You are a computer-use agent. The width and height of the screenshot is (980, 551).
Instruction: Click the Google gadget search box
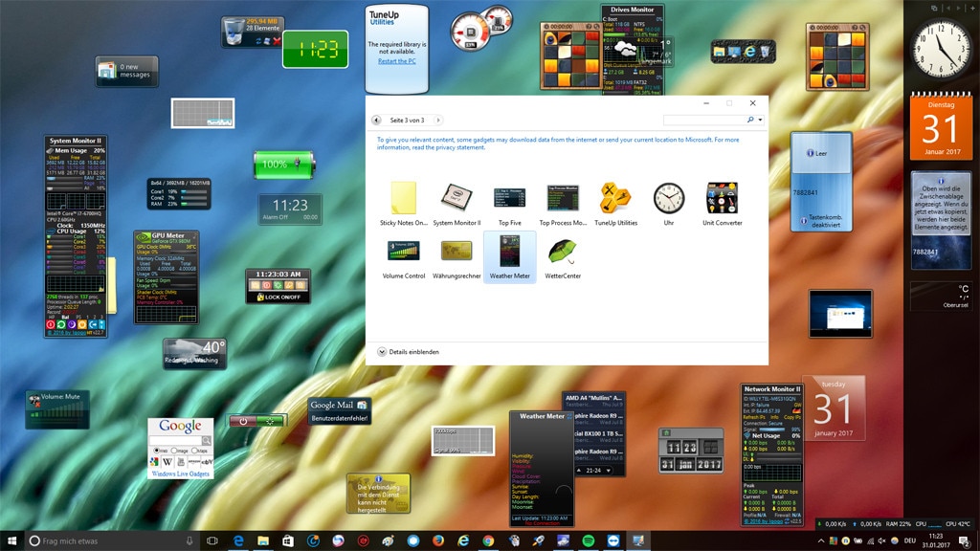(x=175, y=440)
